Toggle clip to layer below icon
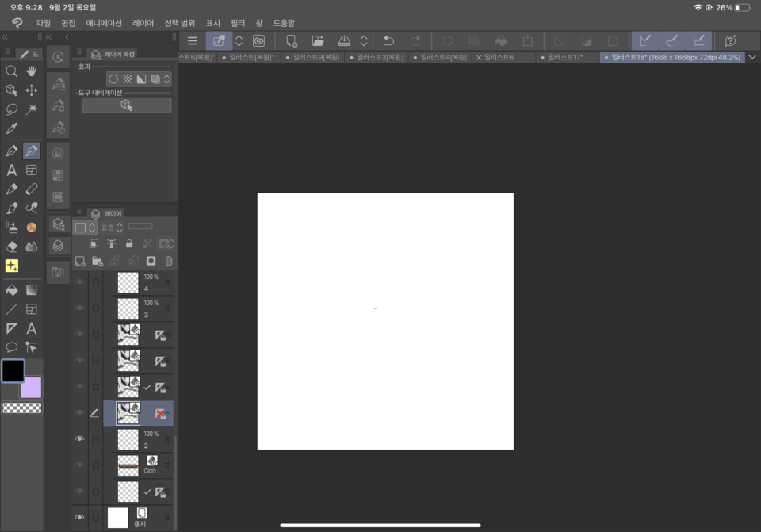This screenshot has height=532, width=761. 94,243
